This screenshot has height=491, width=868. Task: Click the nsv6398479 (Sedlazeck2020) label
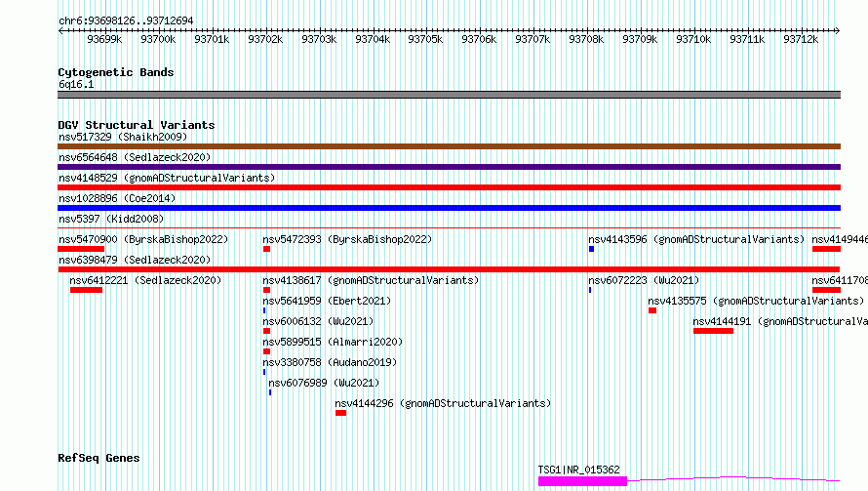(x=135, y=260)
